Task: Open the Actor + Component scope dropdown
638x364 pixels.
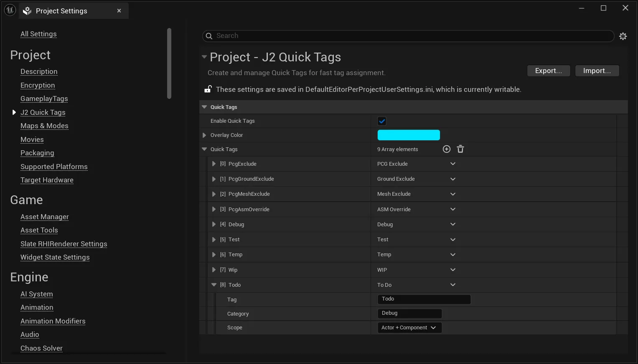Action: 409,328
